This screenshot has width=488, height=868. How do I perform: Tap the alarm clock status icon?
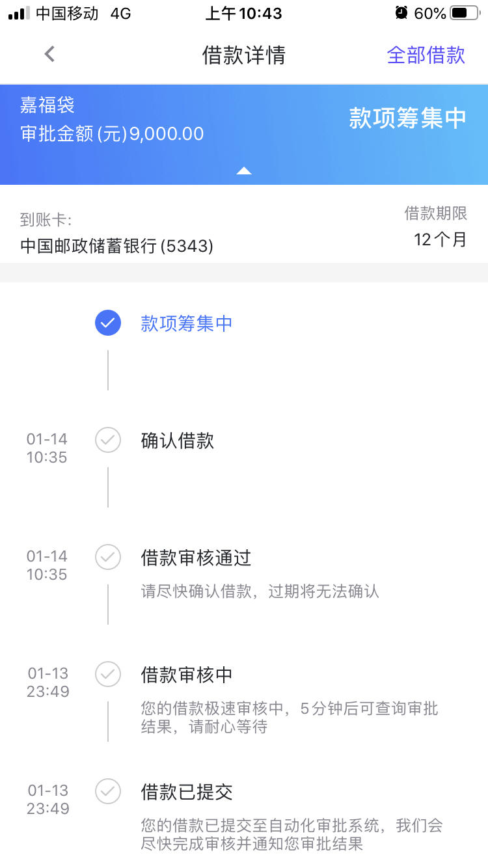(401, 13)
